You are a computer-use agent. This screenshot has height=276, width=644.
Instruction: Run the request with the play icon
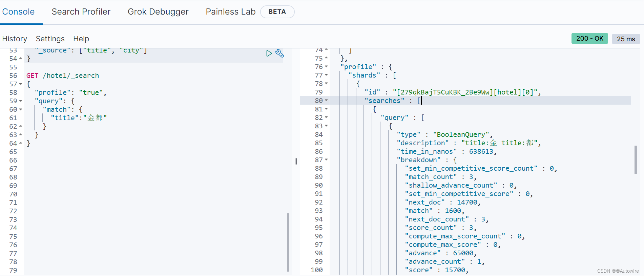(269, 53)
